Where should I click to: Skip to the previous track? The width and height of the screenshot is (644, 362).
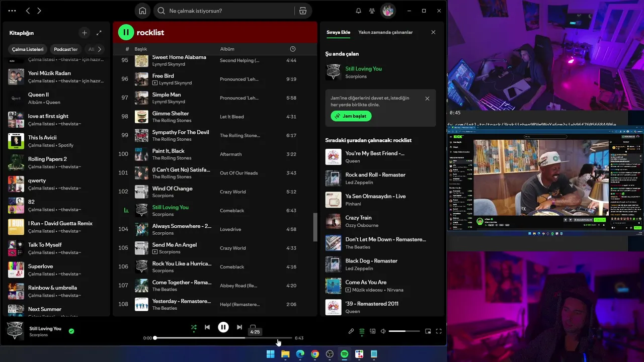tap(207, 327)
